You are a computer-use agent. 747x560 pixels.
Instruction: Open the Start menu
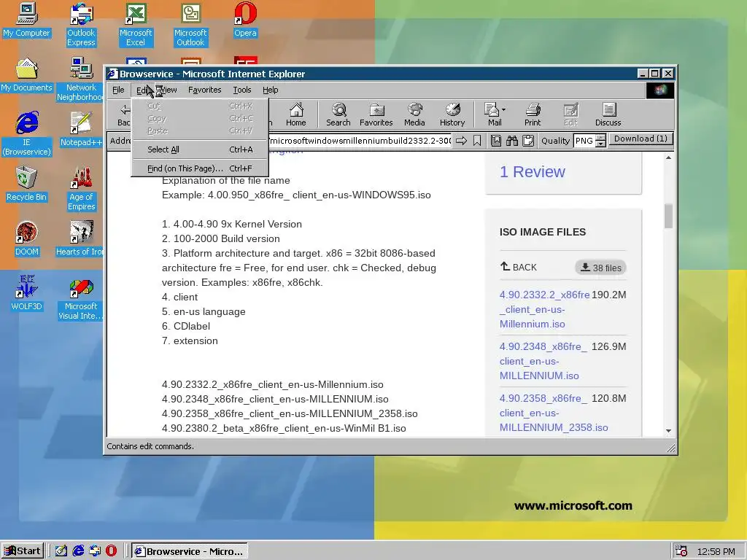click(x=23, y=551)
